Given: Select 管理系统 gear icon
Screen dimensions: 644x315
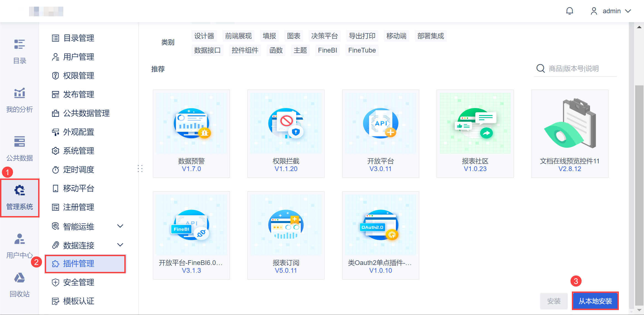Looking at the screenshot, I should pyautogui.click(x=20, y=190).
